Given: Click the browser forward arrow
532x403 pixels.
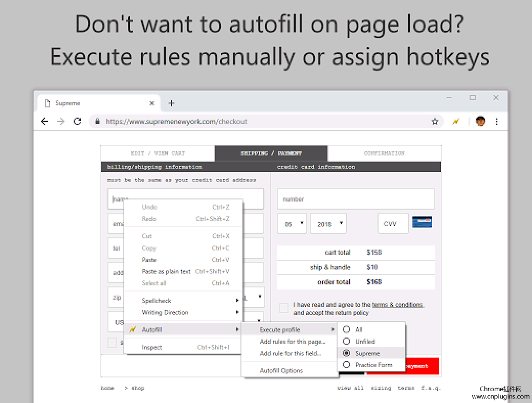Looking at the screenshot, I should (61, 121).
